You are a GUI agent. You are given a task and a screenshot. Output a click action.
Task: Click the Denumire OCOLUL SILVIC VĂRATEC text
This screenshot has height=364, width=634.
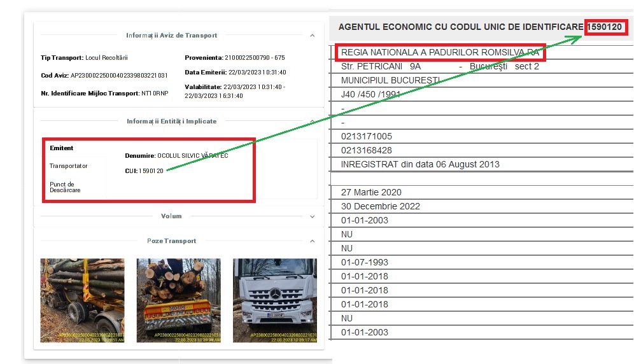coord(177,155)
